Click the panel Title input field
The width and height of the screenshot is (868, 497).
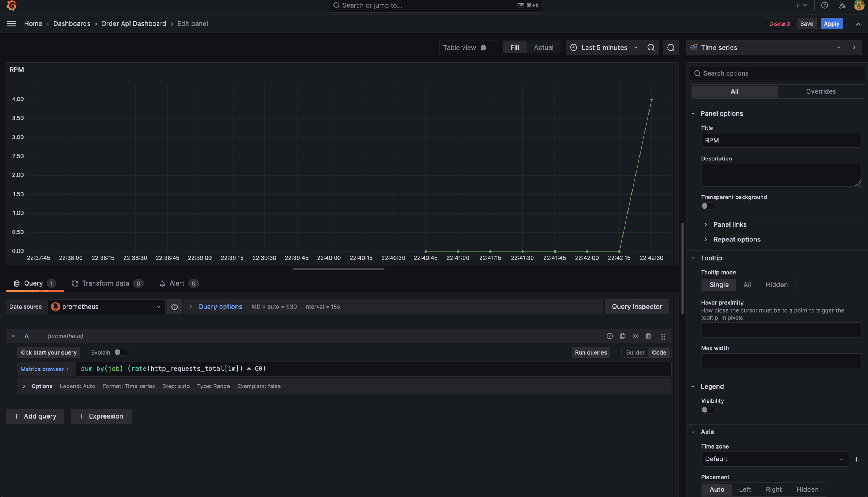(780, 140)
